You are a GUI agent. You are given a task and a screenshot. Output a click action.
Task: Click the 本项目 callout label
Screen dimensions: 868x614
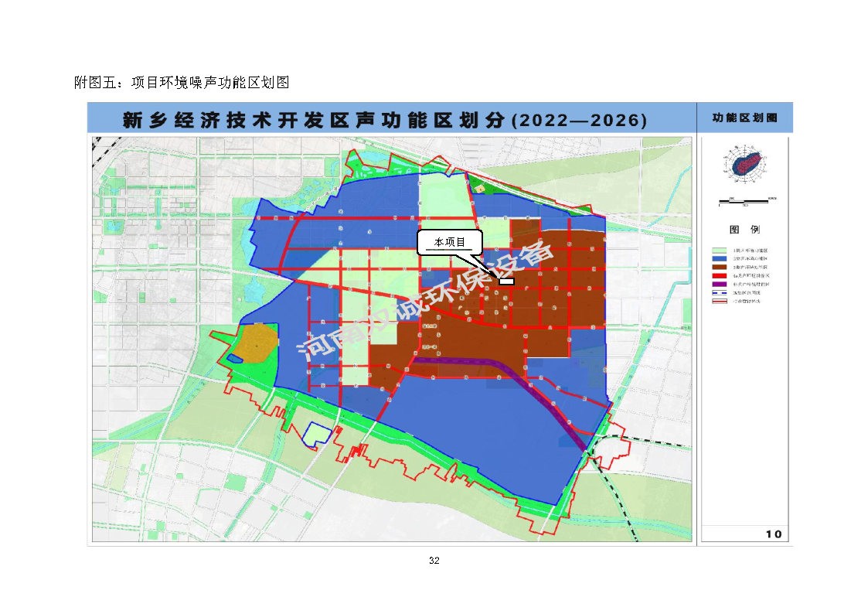point(450,243)
